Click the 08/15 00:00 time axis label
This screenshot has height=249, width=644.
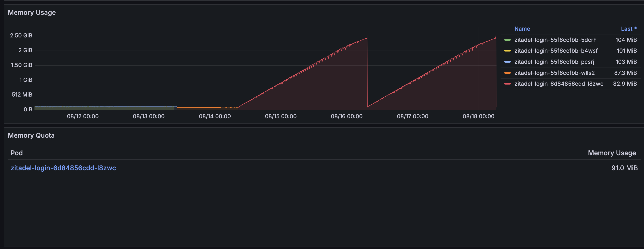point(281,116)
